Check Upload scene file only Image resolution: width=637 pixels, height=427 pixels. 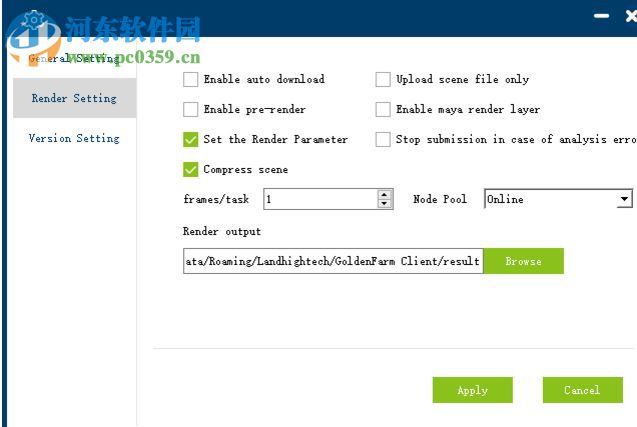[x=383, y=80]
